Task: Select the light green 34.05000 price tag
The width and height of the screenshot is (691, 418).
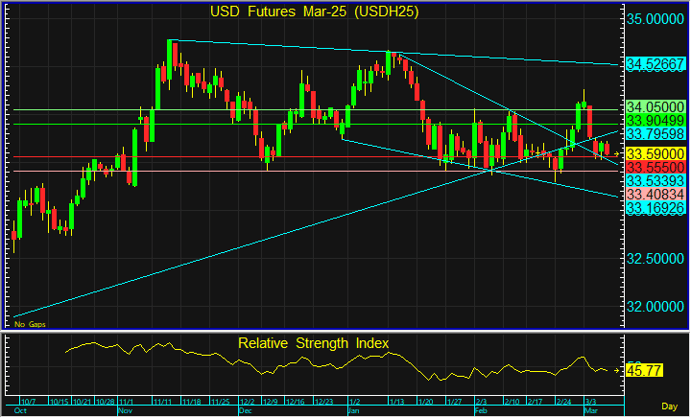Action: tap(655, 106)
